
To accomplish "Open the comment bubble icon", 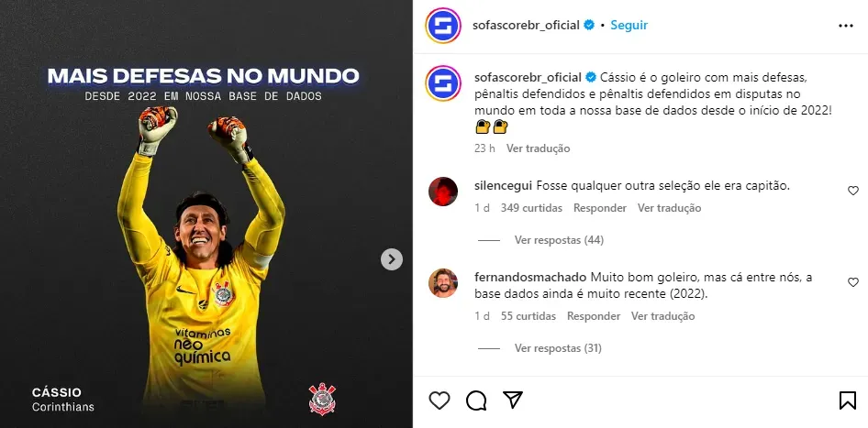I will tap(476, 401).
